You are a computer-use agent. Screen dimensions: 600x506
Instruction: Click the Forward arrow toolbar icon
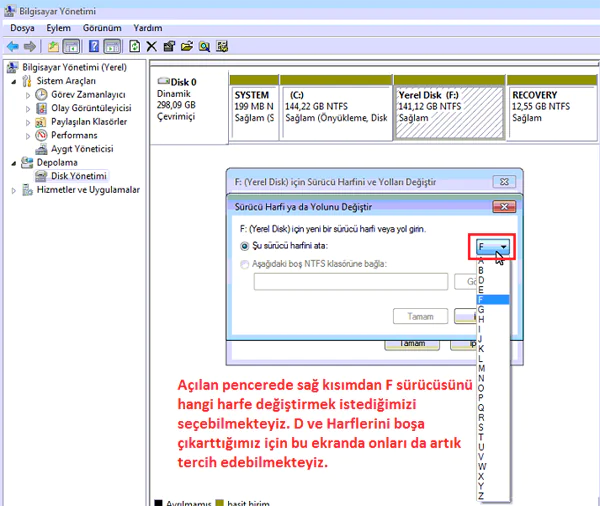click(29, 47)
